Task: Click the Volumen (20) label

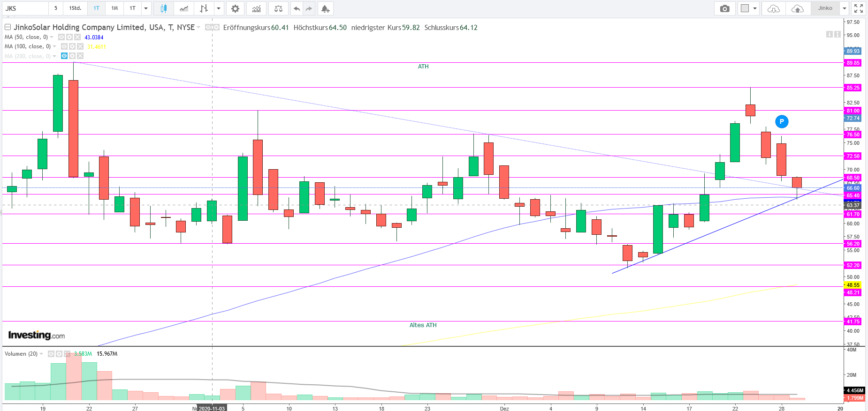Action: (21, 354)
